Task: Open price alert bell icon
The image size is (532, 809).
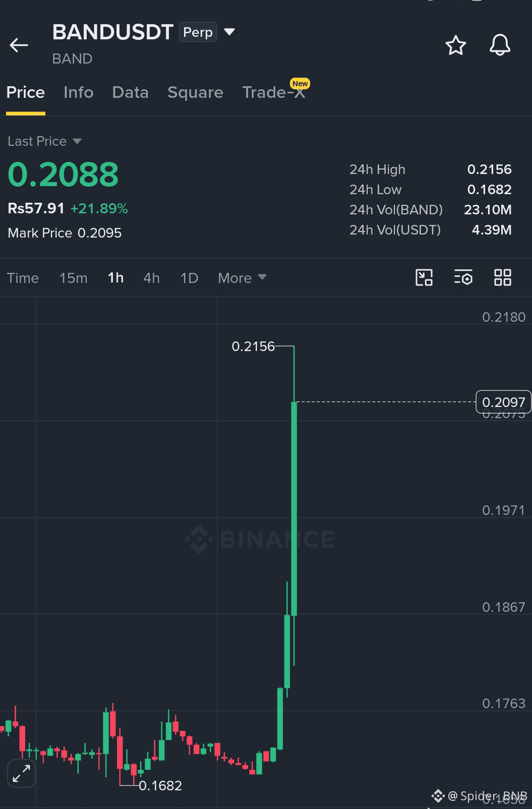Action: point(500,45)
